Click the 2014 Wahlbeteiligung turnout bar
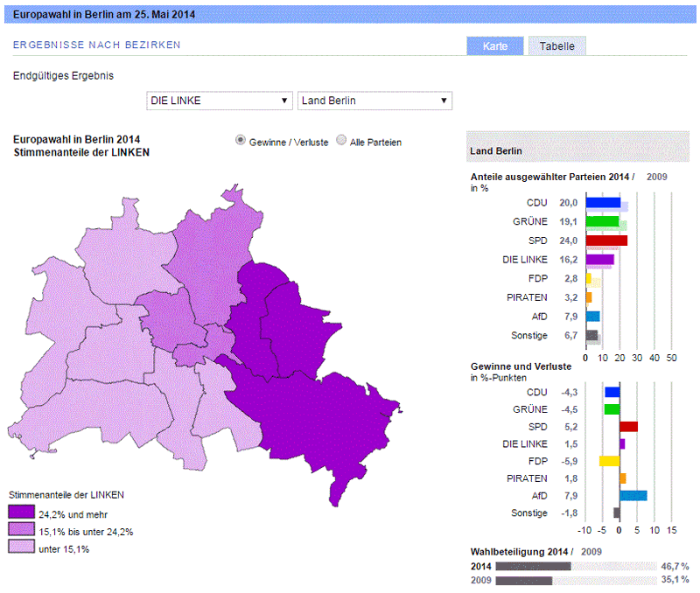 [533, 567]
